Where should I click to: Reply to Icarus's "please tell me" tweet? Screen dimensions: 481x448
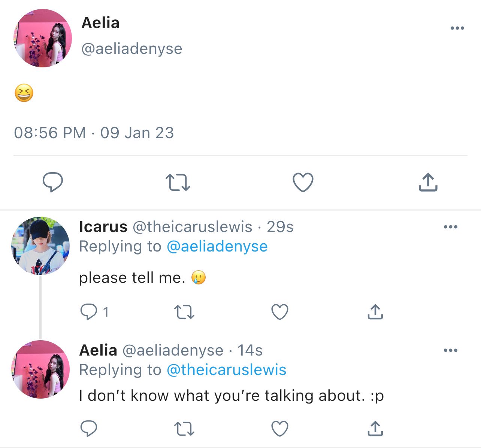89,312
